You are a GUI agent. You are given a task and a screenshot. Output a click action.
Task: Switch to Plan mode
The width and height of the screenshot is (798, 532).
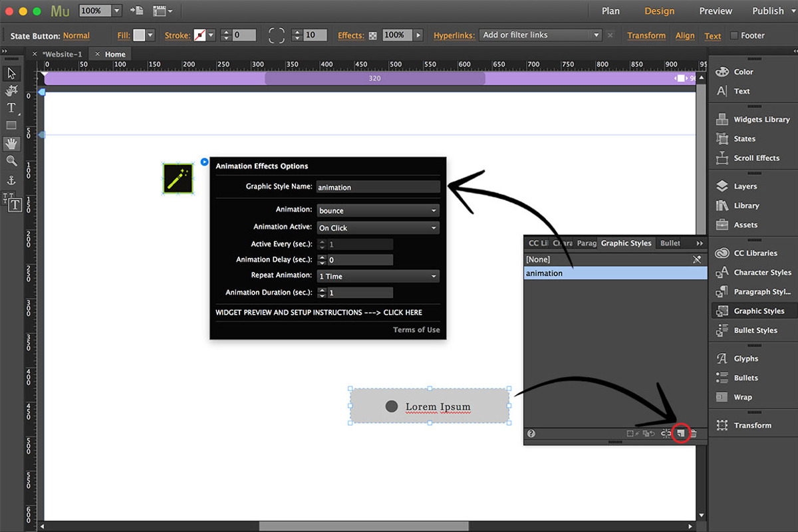pos(610,11)
